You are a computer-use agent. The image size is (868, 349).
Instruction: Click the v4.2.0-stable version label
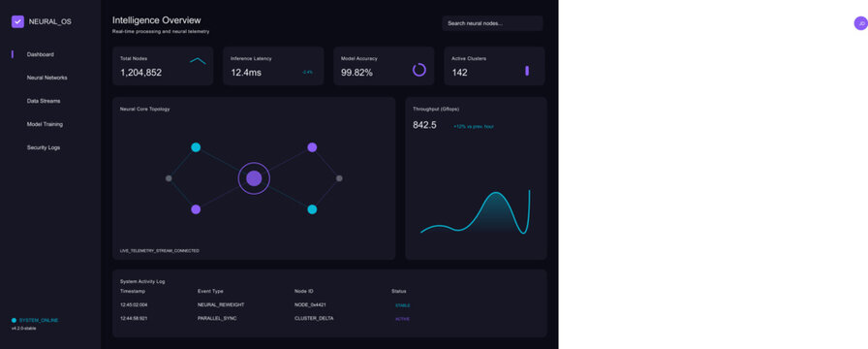[24, 328]
